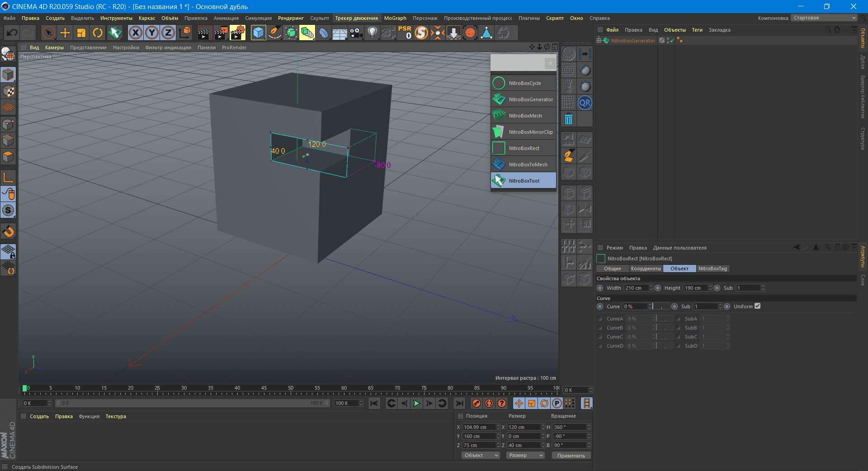Adjust object Sub value stepper
868x471 pixels.
[763, 288]
